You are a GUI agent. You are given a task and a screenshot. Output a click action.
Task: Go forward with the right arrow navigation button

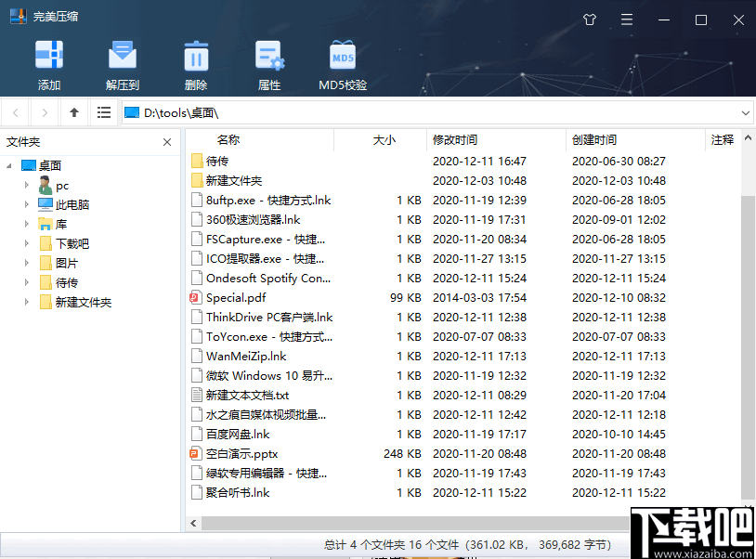[x=45, y=112]
